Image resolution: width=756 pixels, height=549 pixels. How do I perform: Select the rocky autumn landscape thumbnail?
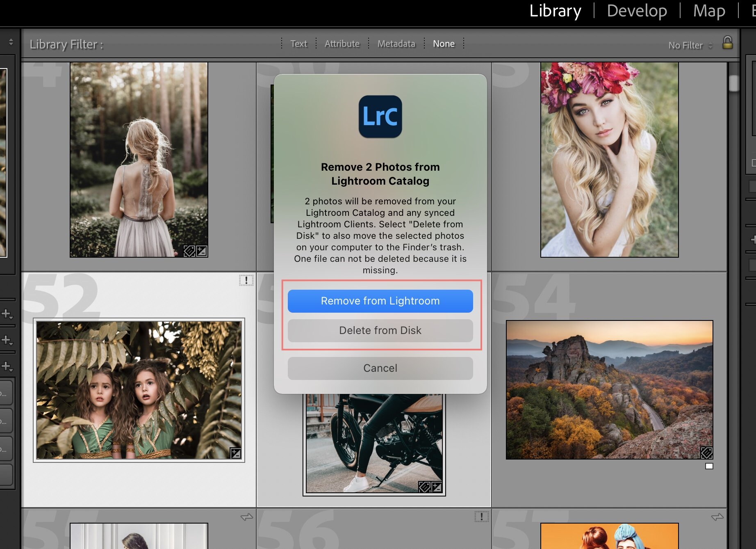coord(609,390)
